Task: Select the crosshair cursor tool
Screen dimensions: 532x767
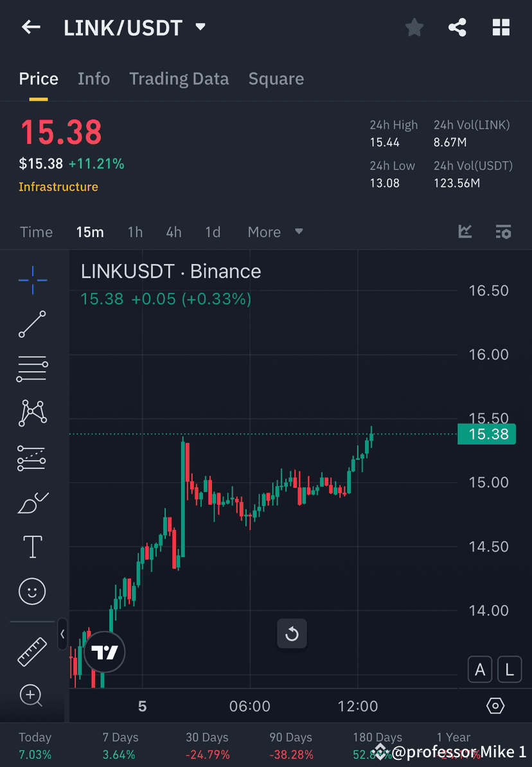Action: click(32, 279)
